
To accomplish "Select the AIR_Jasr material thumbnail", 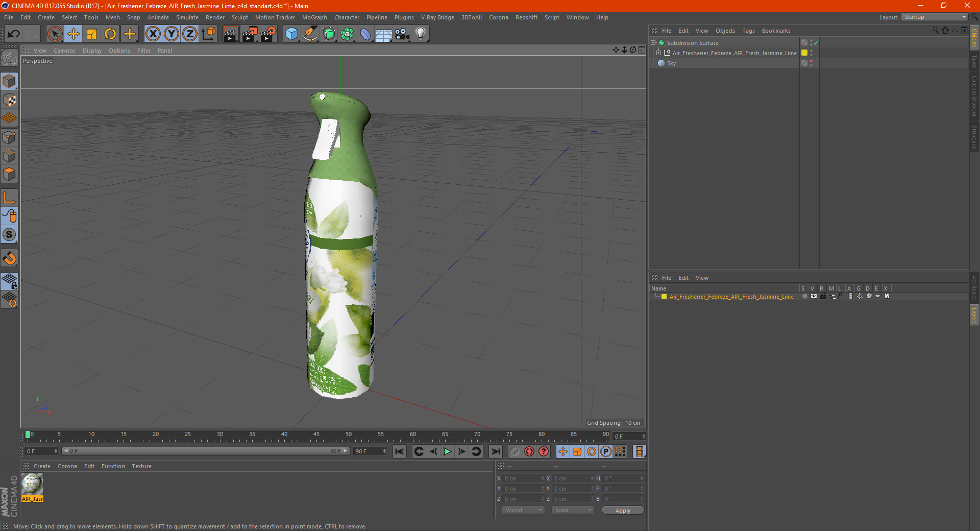I will (33, 487).
